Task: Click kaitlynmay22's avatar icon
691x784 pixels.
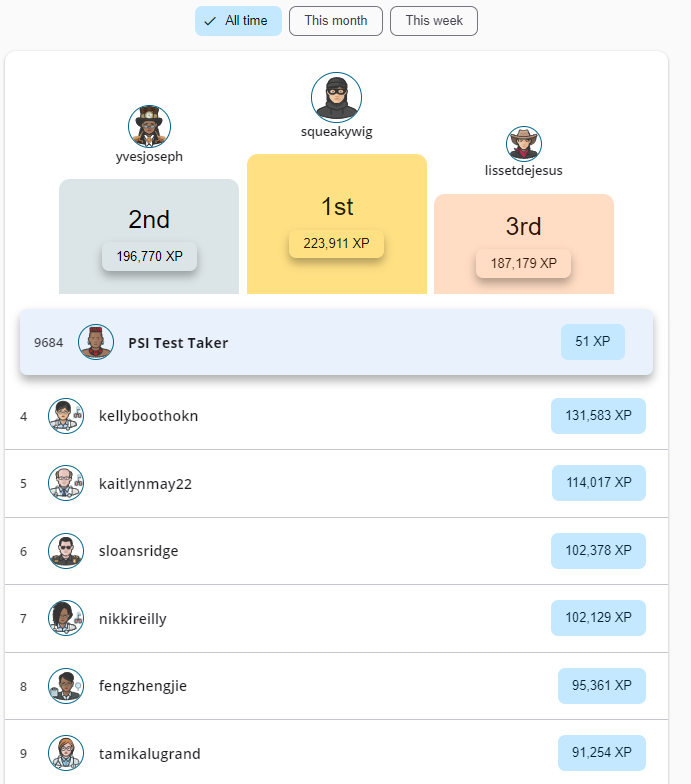Action: click(66, 483)
